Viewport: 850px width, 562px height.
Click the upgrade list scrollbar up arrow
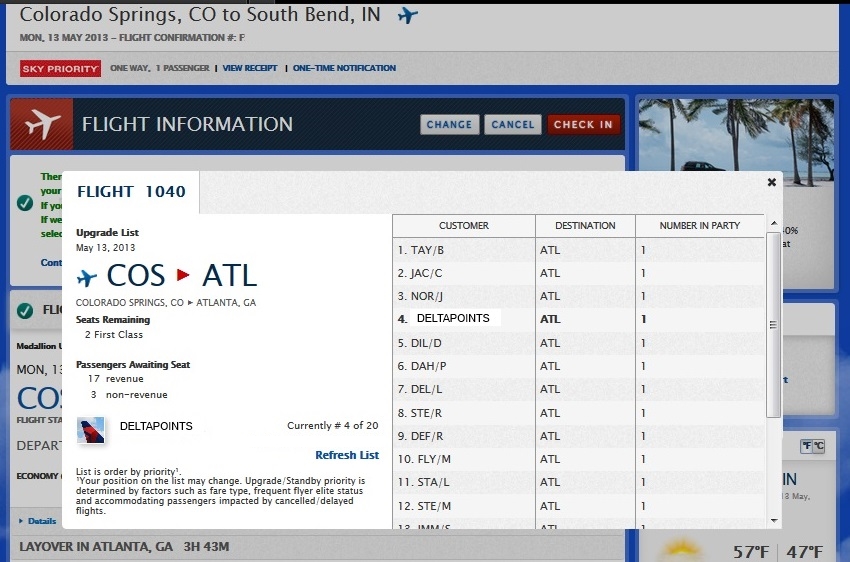(774, 223)
